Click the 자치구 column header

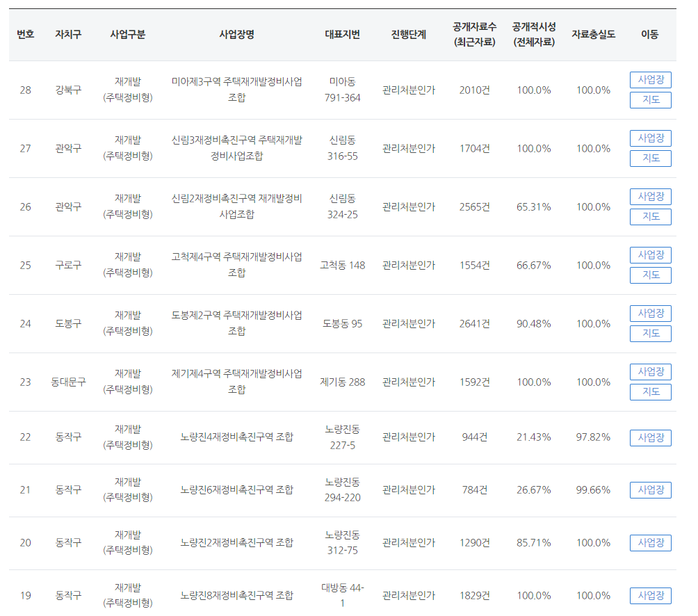(x=68, y=34)
